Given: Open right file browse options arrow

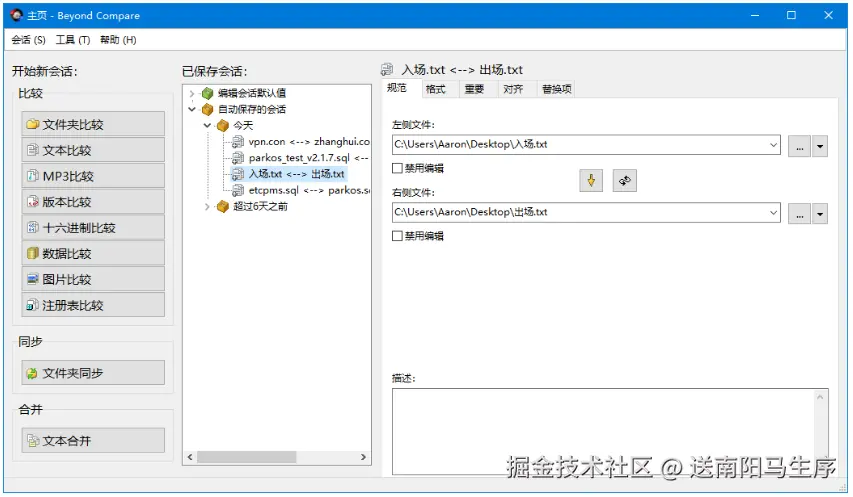Looking at the screenshot, I should tap(820, 215).
